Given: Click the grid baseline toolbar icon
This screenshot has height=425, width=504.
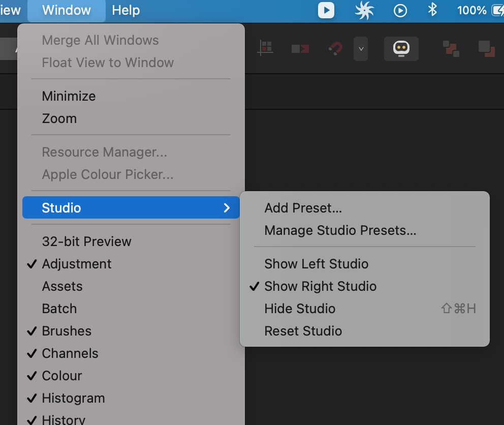Looking at the screenshot, I should 266,48.
